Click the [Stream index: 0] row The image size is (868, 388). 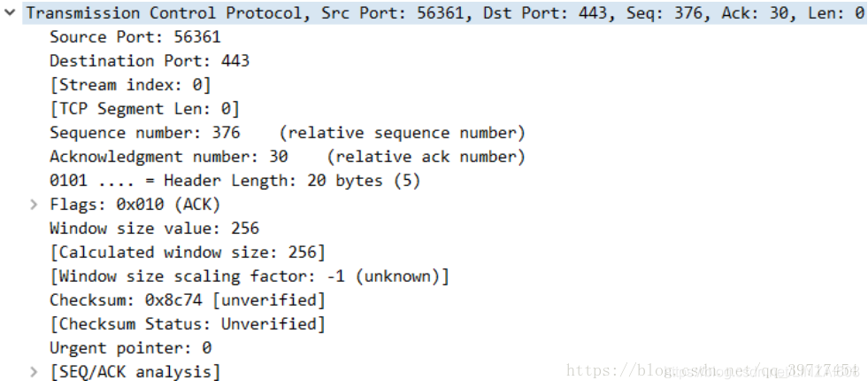pos(131,85)
